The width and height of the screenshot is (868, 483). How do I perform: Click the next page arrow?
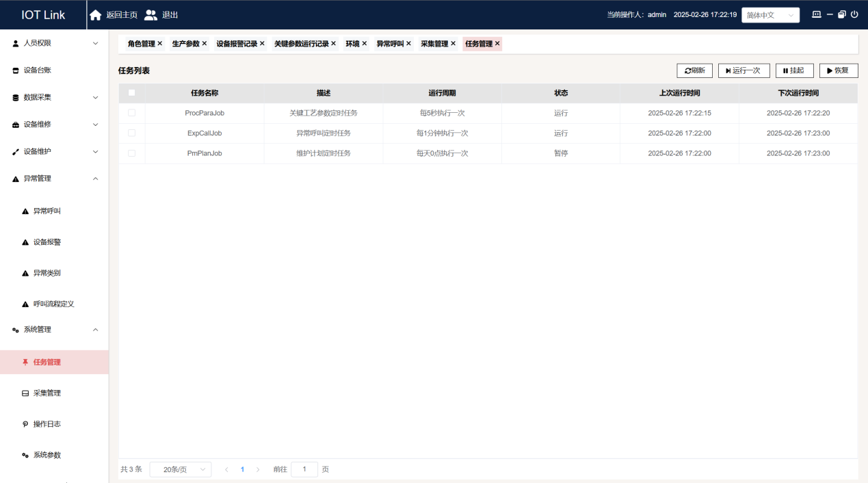click(x=258, y=469)
